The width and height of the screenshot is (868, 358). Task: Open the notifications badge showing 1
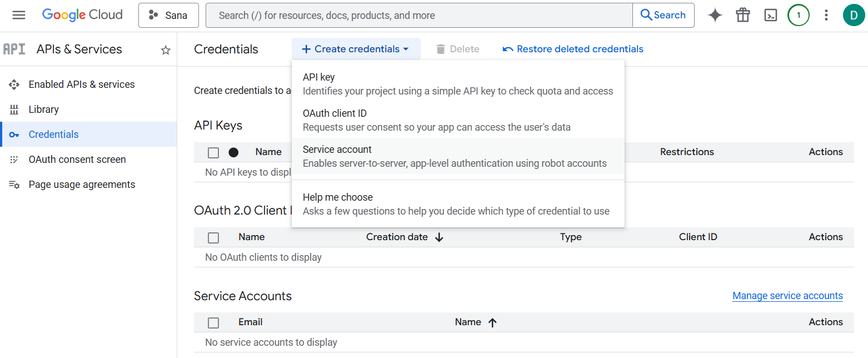coord(798,15)
